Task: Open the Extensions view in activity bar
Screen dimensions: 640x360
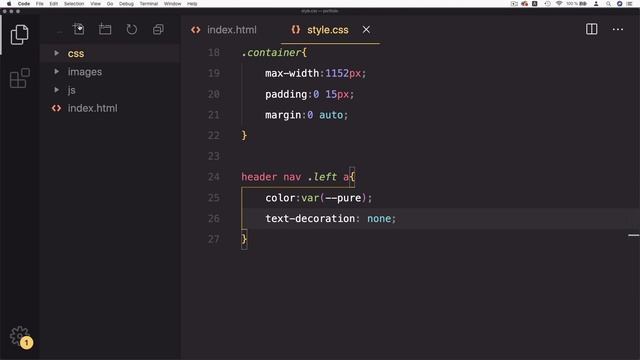Action: [20, 78]
